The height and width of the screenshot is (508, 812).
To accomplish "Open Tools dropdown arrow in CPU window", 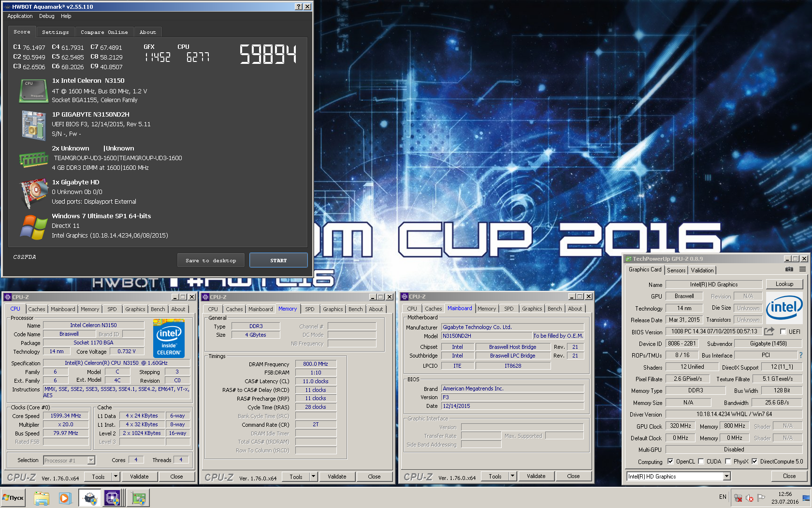I will (116, 477).
